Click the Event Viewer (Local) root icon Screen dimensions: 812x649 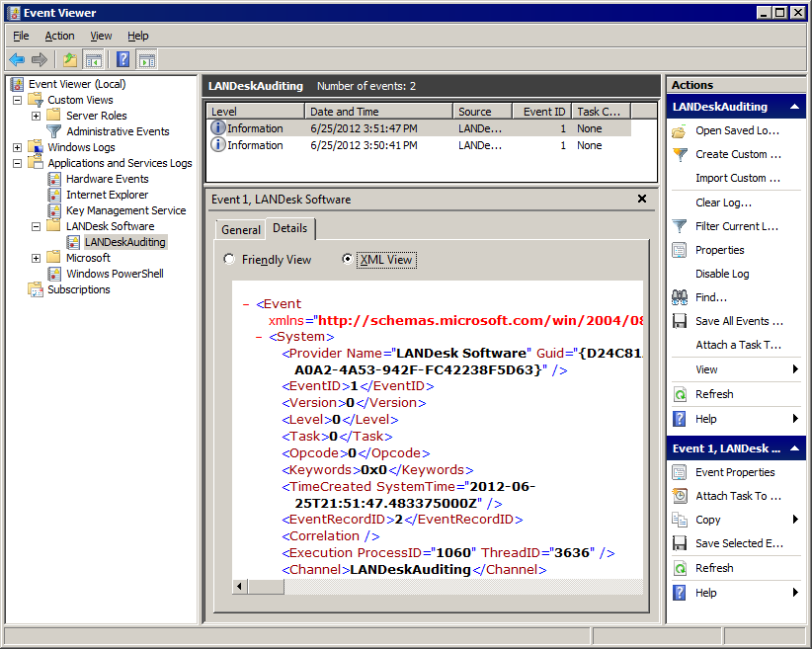[18, 84]
